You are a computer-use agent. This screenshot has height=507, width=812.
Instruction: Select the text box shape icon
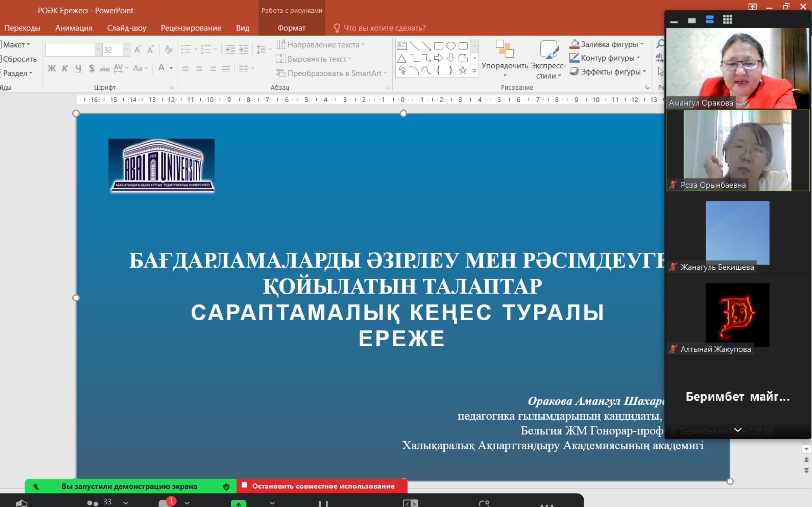tap(402, 46)
